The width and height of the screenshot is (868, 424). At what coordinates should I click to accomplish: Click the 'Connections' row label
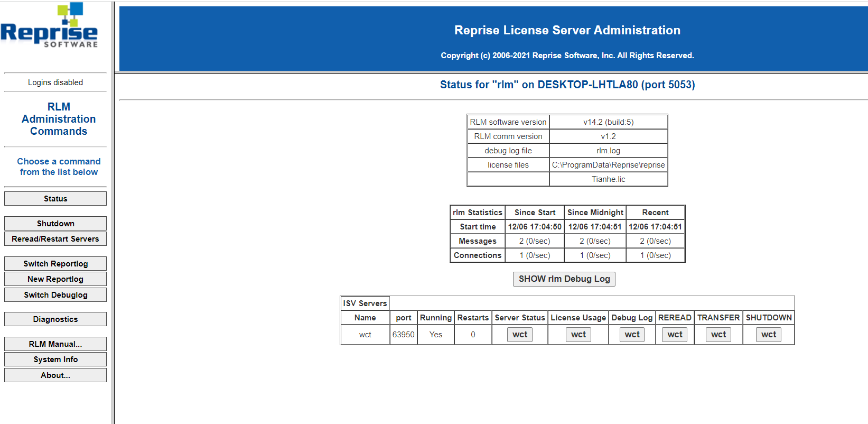pos(478,255)
